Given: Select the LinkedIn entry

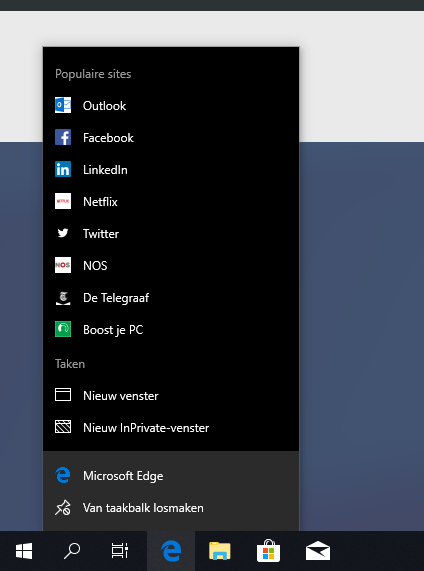Looking at the screenshot, I should click(x=171, y=170).
